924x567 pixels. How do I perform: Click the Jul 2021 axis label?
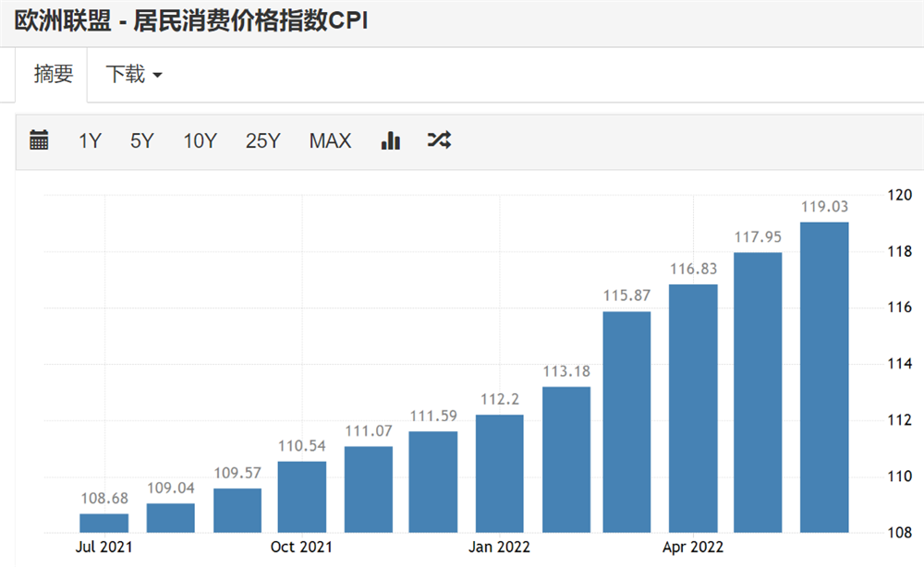103,547
